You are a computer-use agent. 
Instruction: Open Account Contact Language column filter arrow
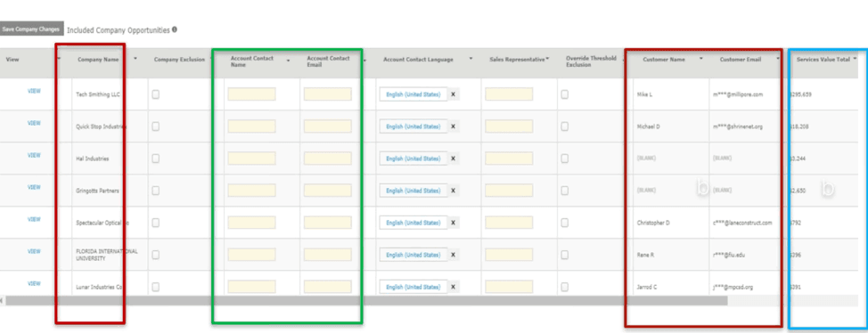tap(471, 59)
